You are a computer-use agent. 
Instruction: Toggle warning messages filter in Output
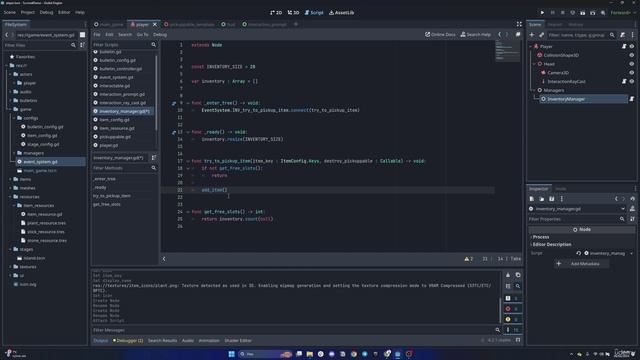click(x=512, y=319)
